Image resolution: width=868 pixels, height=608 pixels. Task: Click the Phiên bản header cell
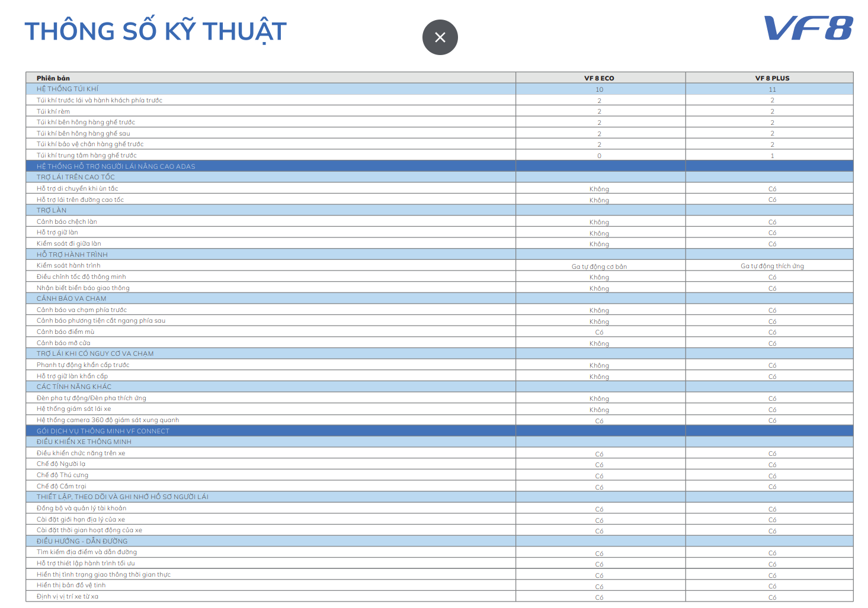click(53, 78)
